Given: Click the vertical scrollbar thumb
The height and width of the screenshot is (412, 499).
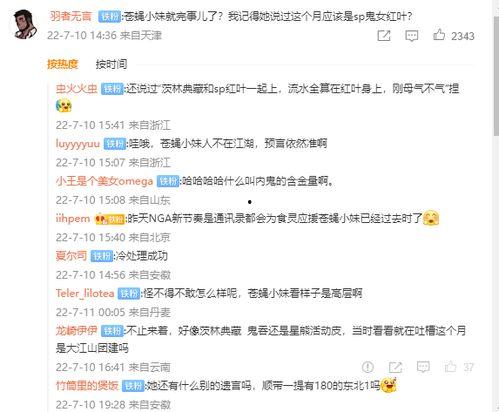Looking at the screenshot, I should coord(496,77).
